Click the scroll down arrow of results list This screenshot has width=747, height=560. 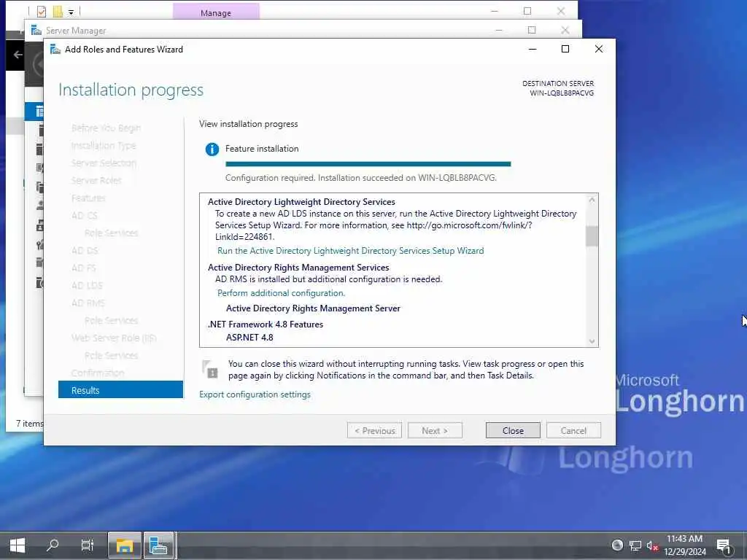point(592,341)
